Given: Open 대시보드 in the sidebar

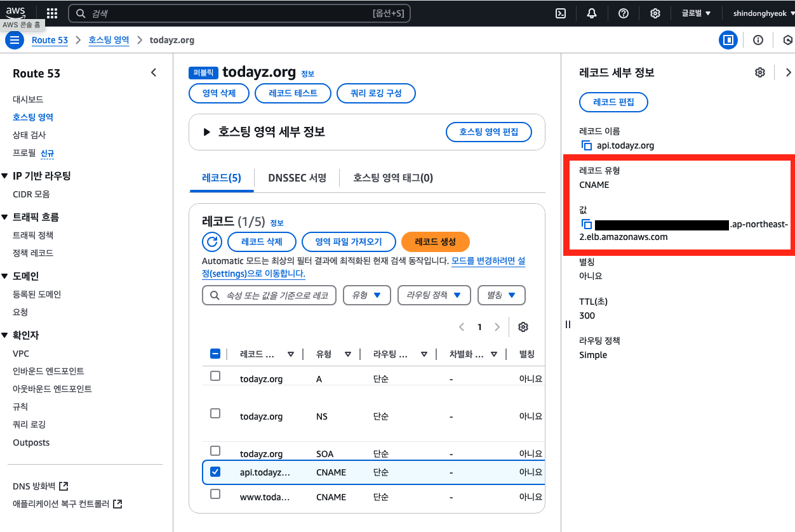Looking at the screenshot, I should pyautogui.click(x=28, y=100).
